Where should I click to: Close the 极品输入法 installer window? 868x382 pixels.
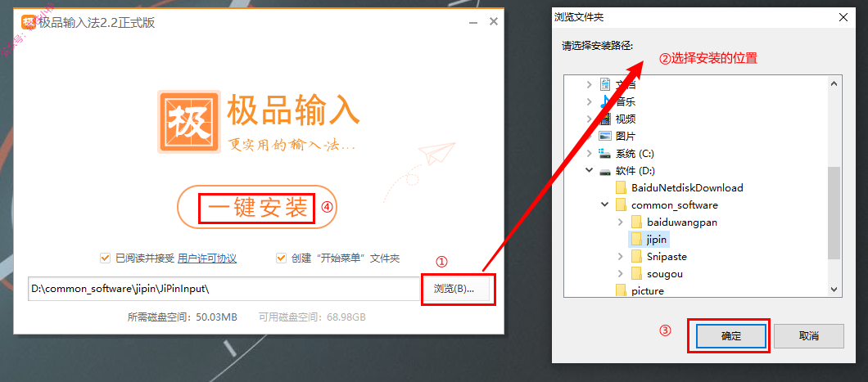[494, 23]
